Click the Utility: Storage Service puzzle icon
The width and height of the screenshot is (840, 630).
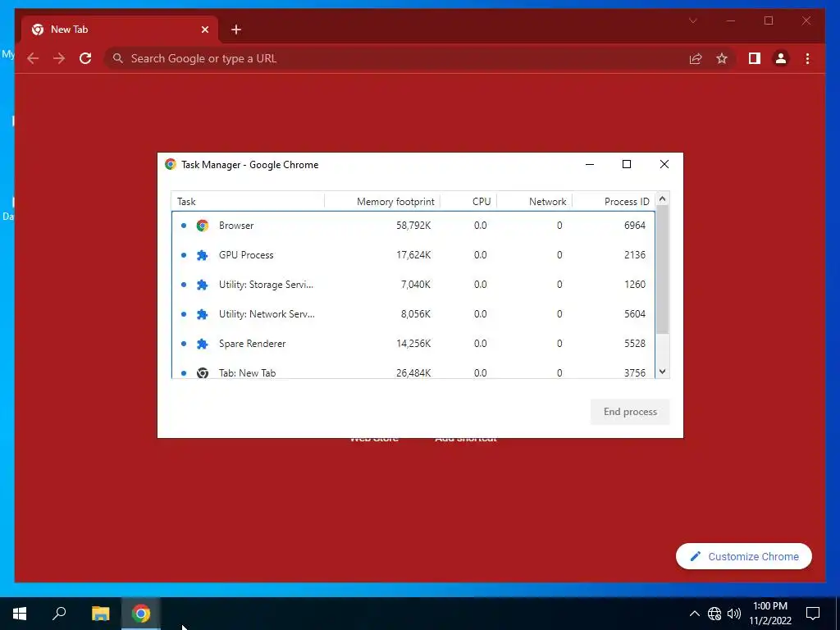point(202,285)
